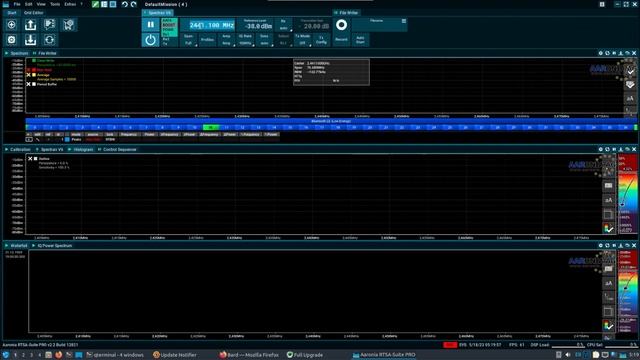
Task: Click the aA font icon in Spectrum sidebar
Action: click(630, 98)
